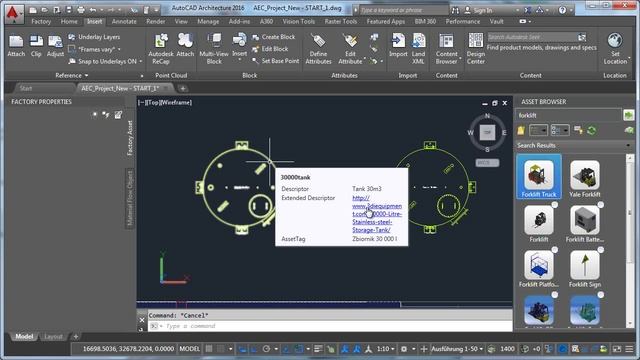The width and height of the screenshot is (640, 360).
Task: Click the Asset Browser forklift search field
Action: click(568, 115)
